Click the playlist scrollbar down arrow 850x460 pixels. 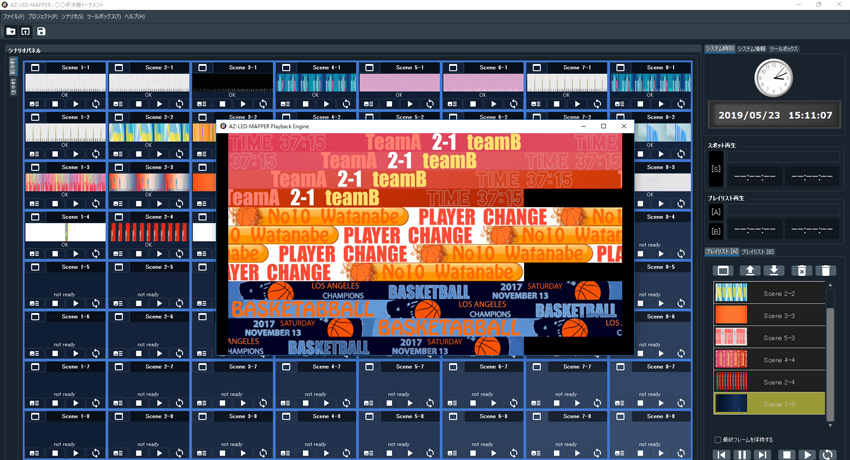click(x=829, y=425)
